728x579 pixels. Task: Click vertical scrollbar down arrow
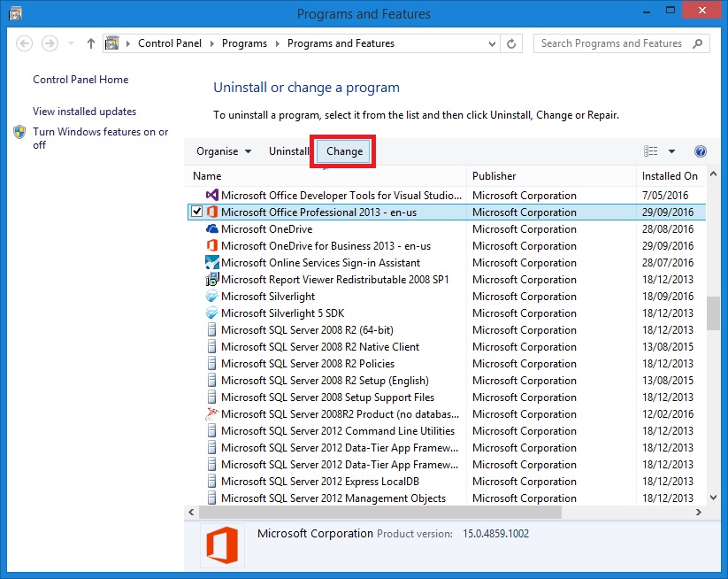(713, 498)
